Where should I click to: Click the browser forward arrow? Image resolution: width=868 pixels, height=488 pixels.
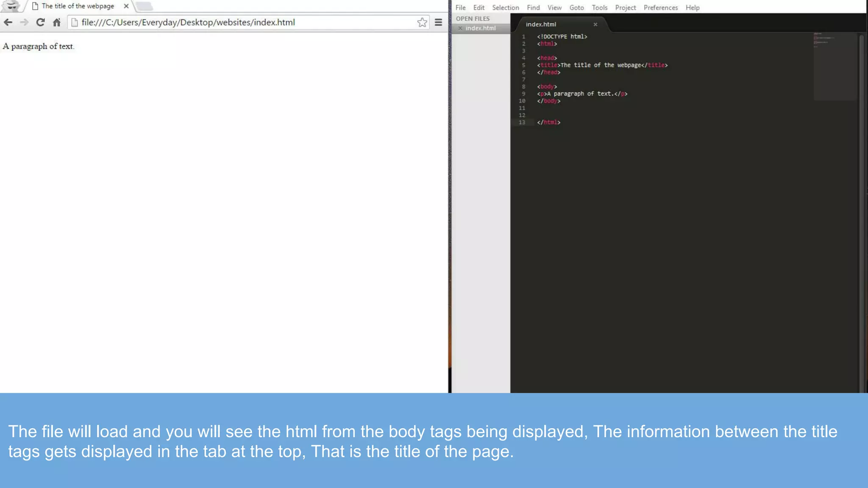tap(24, 22)
